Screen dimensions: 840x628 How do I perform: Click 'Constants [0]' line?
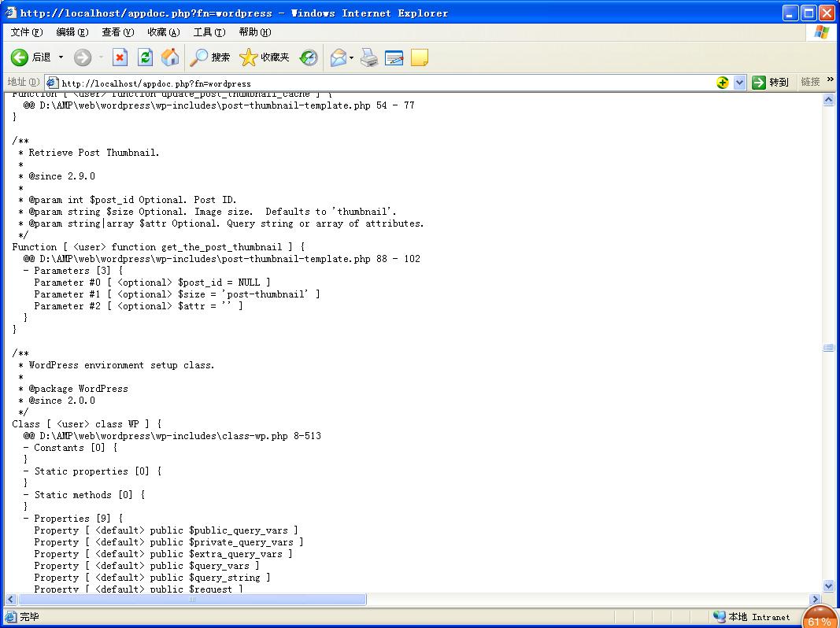pyautogui.click(x=70, y=448)
